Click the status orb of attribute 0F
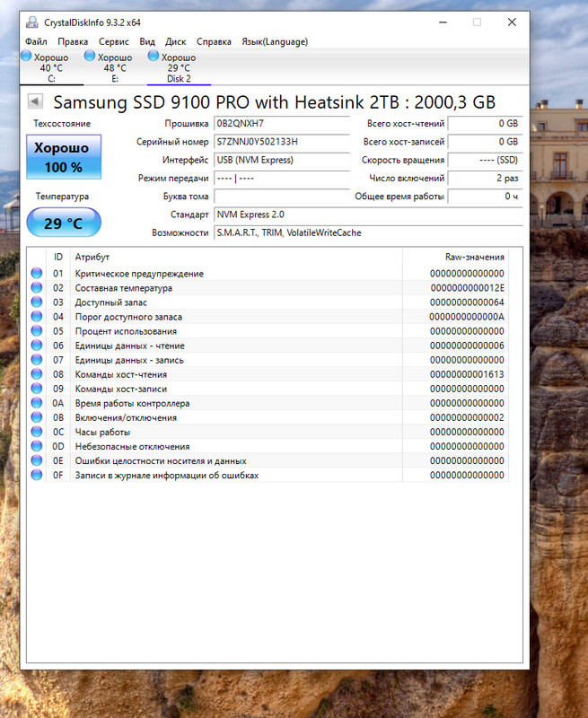588x718 pixels. (37, 475)
